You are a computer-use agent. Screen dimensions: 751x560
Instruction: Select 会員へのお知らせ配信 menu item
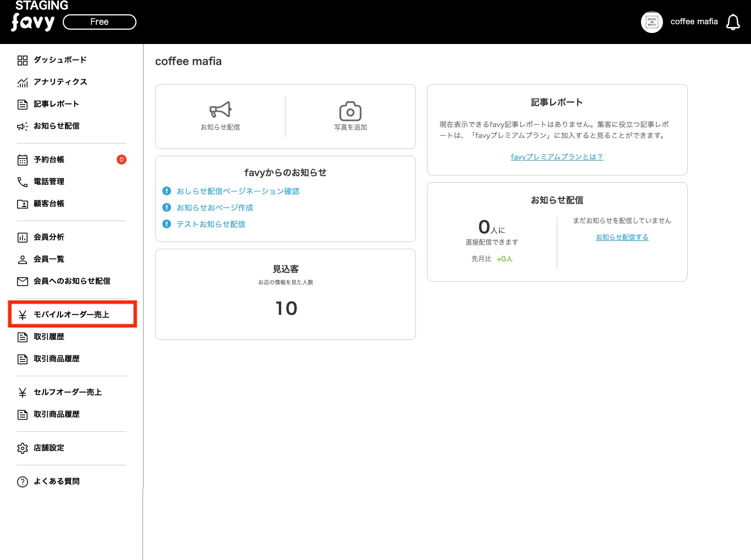tap(72, 281)
